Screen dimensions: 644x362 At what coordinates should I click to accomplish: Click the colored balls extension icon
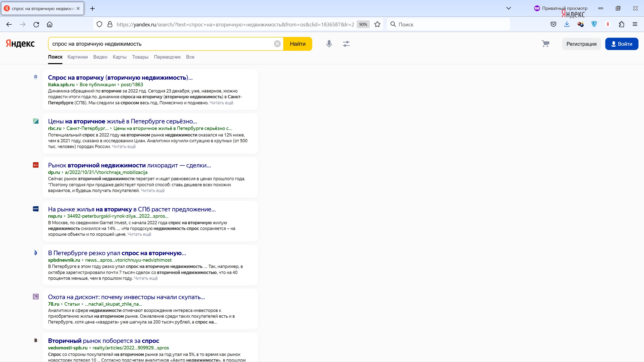581,24
